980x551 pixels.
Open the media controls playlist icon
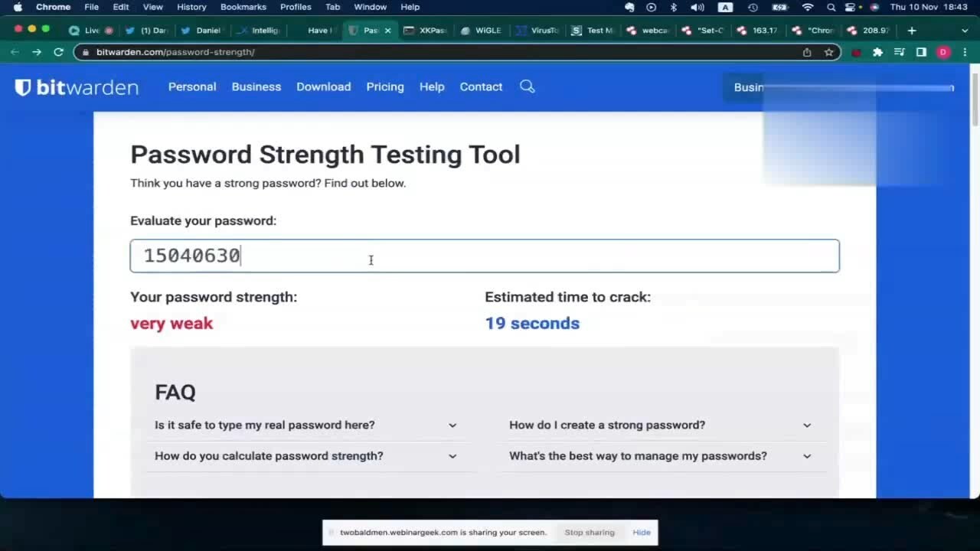click(900, 52)
